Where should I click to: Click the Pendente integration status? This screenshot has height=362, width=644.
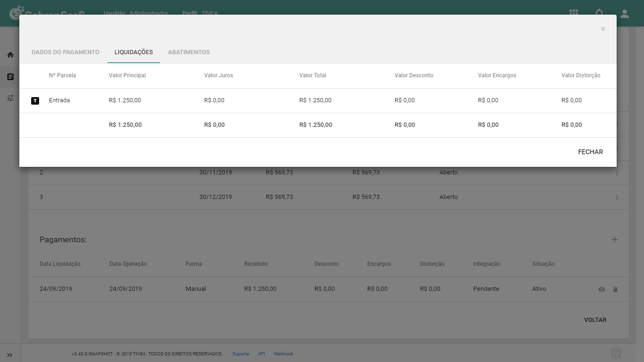486,289
